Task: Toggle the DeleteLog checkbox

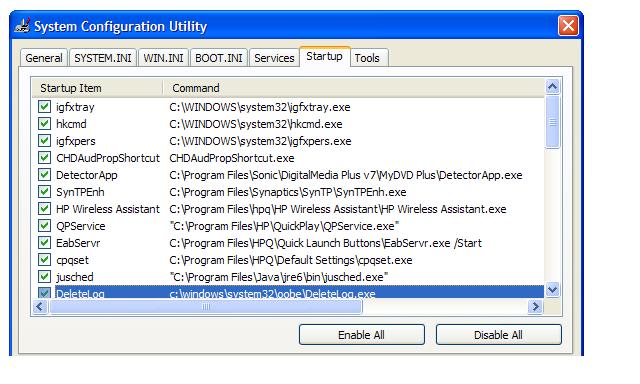Action: [x=44, y=292]
